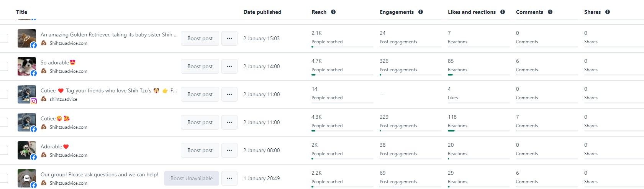Open the more options menu for the Golden Retriever post
Screen dimensions: 644x189
(x=229, y=38)
